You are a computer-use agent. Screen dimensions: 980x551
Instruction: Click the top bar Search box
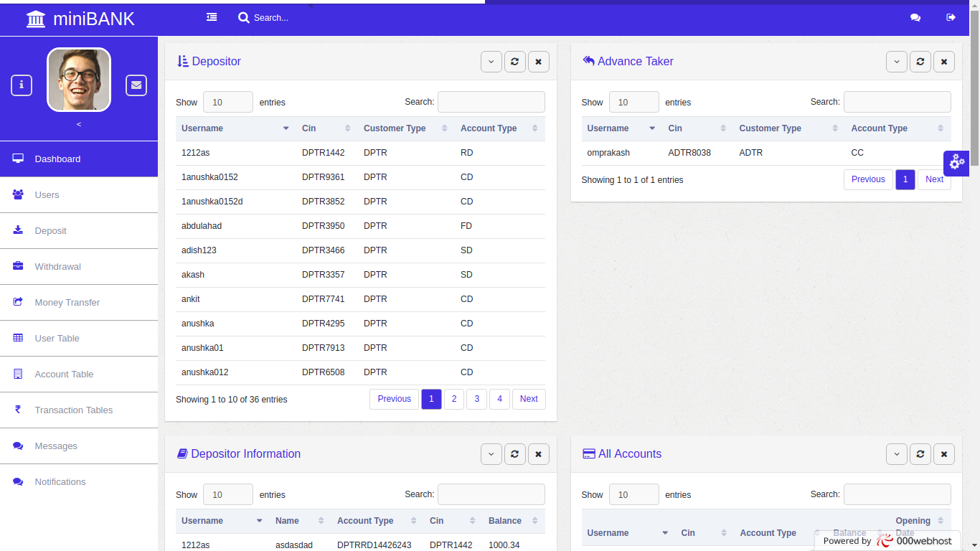point(271,17)
